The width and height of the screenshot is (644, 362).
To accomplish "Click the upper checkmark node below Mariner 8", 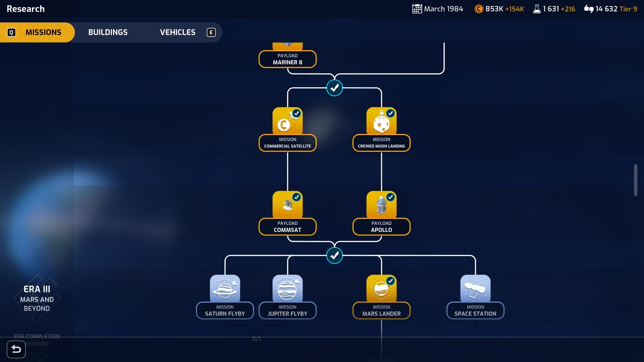I will click(x=334, y=88).
